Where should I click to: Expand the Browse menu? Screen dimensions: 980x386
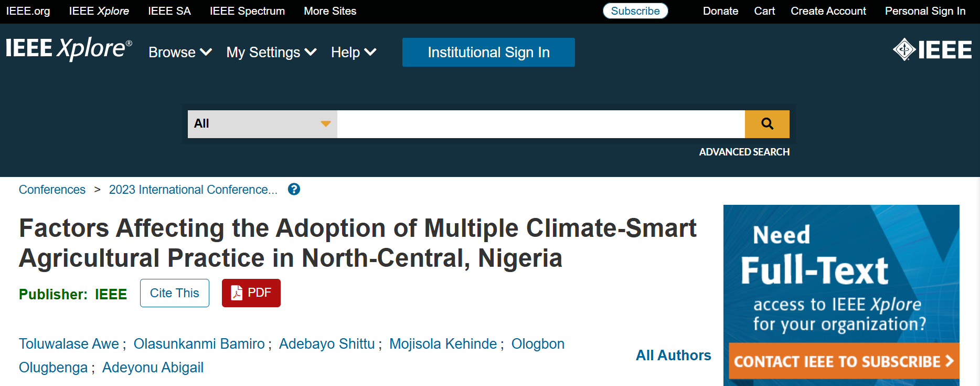point(180,53)
